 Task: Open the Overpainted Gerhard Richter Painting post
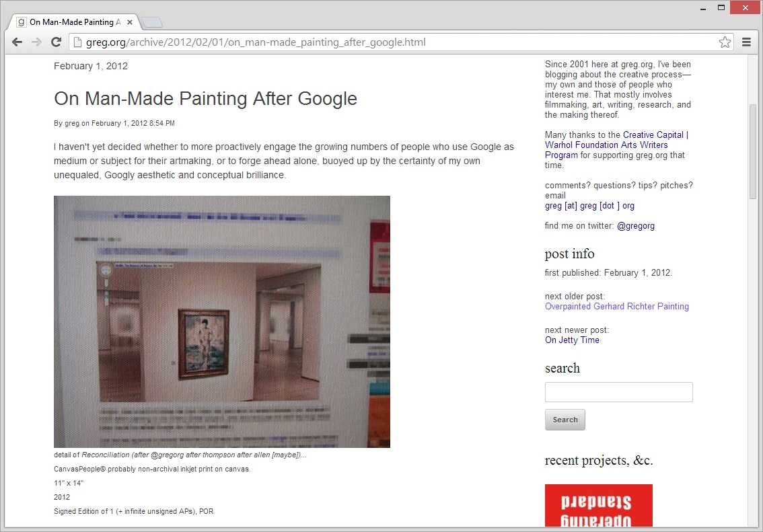point(616,307)
